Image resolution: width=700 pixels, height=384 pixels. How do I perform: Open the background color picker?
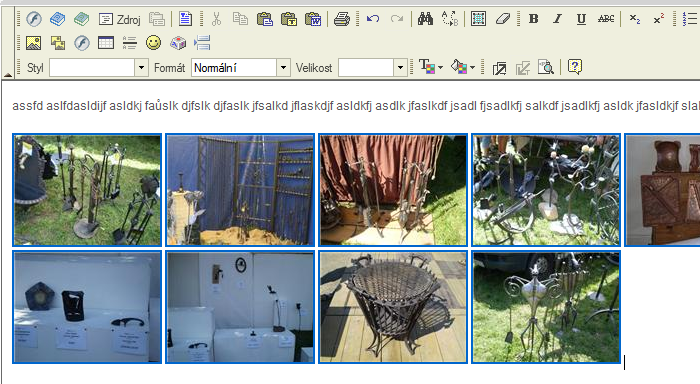(462, 67)
